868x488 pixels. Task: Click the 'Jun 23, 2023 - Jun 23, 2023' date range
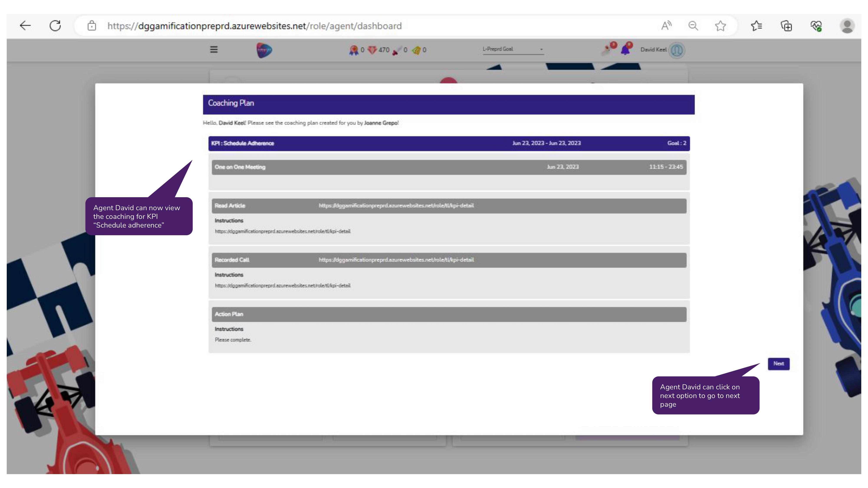pyautogui.click(x=547, y=143)
